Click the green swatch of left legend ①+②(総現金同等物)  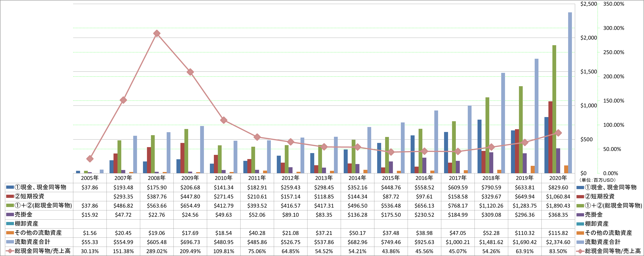(10, 205)
